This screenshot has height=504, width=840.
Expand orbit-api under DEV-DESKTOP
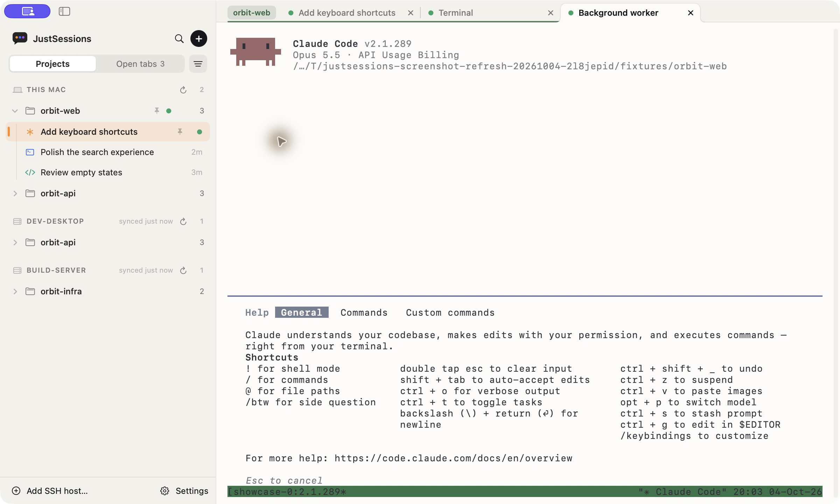click(15, 242)
